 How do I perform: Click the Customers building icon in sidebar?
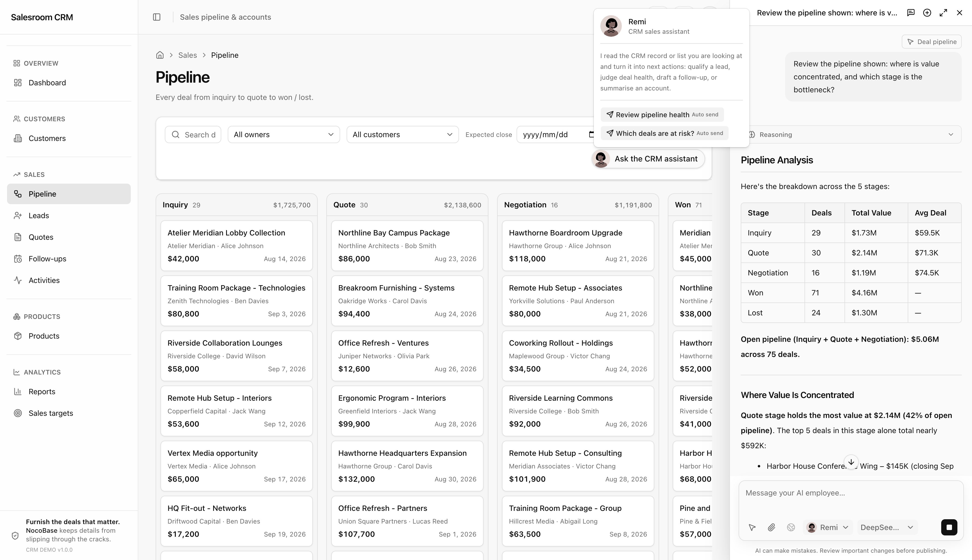pyautogui.click(x=18, y=139)
